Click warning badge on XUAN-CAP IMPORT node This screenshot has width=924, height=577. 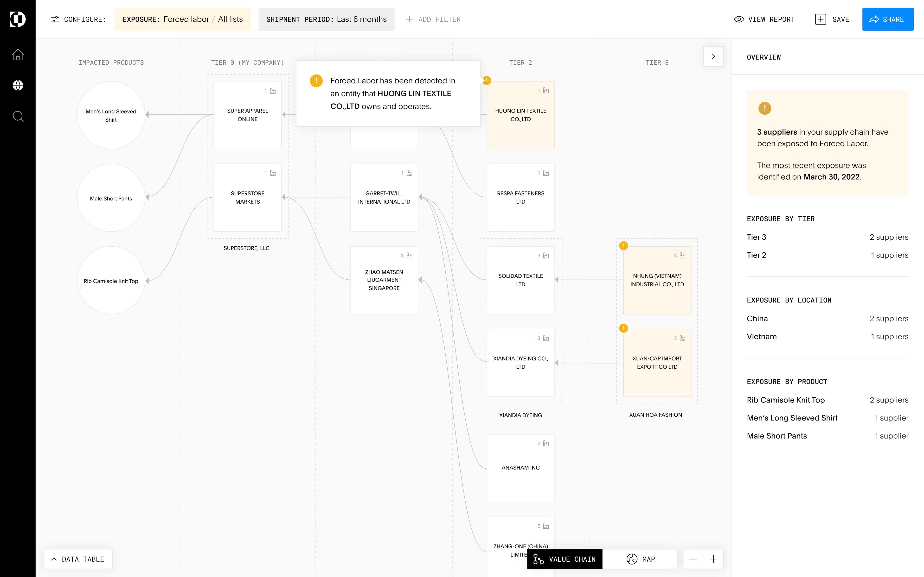click(623, 328)
